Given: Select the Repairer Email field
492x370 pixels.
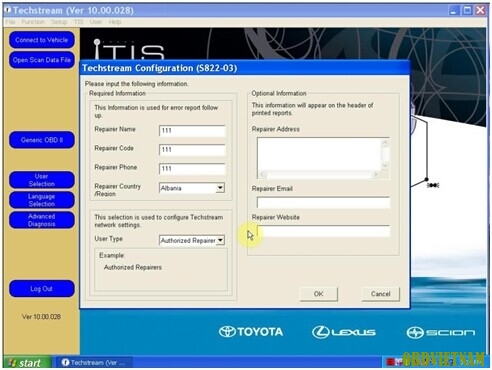Looking at the screenshot, I should 323,202.
